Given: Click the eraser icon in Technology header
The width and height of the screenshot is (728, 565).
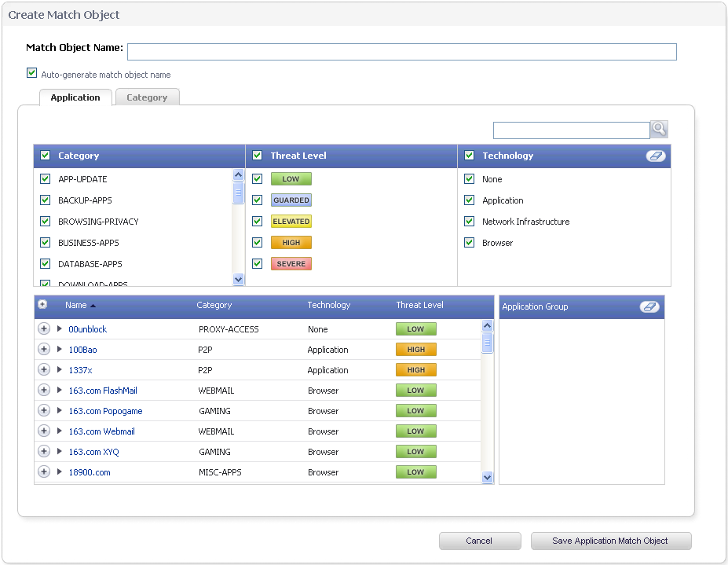Looking at the screenshot, I should 655,156.
